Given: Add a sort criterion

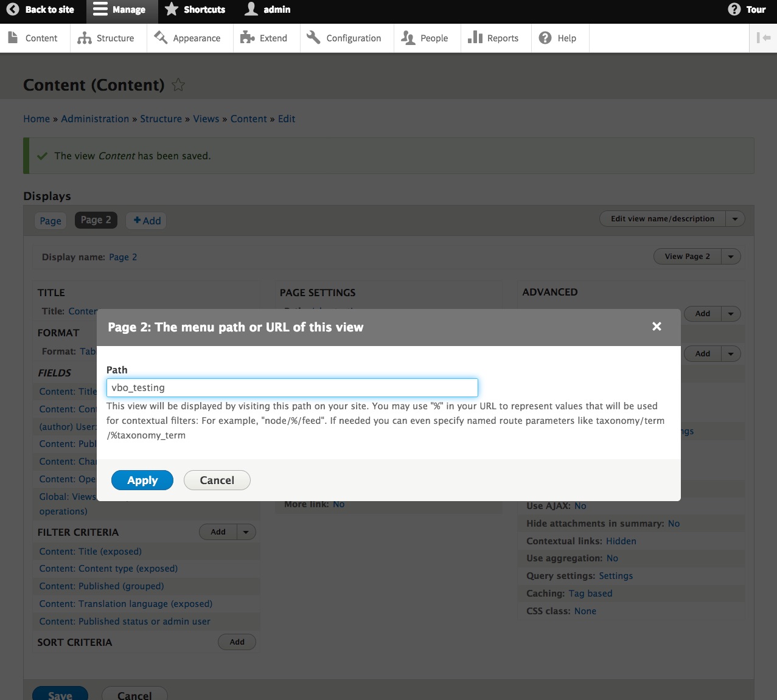Looking at the screenshot, I should [x=237, y=642].
